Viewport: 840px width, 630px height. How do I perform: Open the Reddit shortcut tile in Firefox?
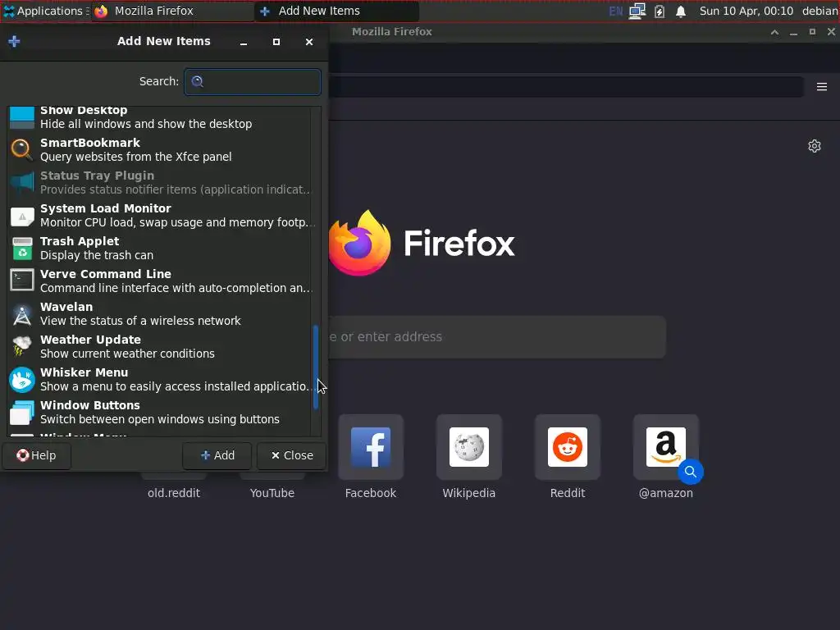(568, 447)
